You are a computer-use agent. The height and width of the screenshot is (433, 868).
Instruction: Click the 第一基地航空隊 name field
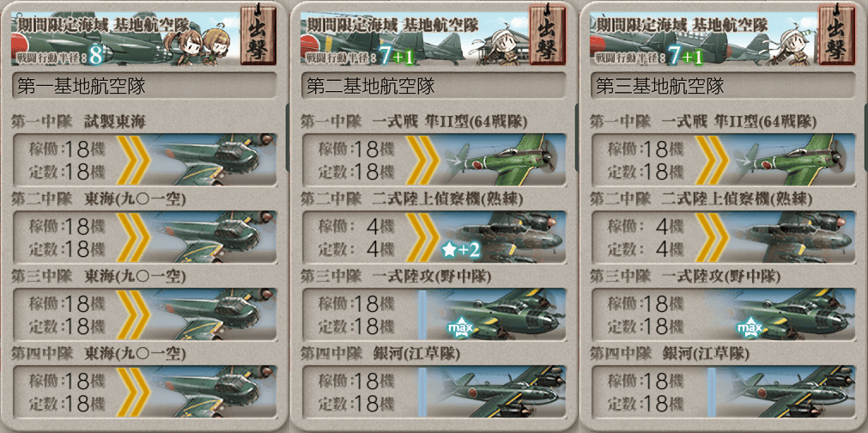[144, 86]
